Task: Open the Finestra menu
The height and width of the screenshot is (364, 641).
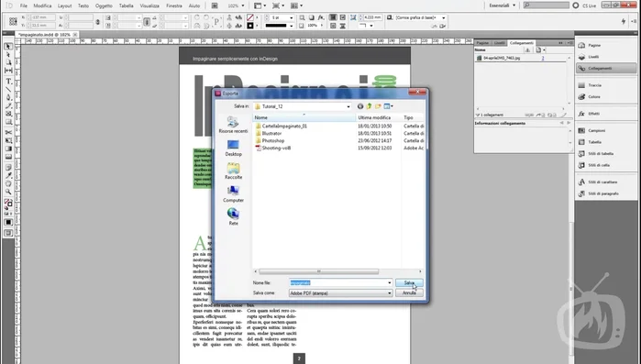Action: pos(174,6)
